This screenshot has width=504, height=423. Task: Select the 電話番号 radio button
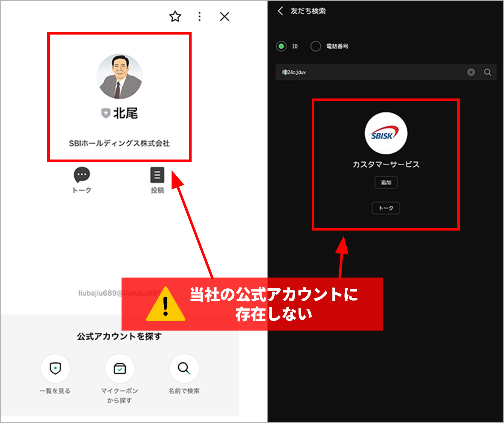[x=316, y=46]
